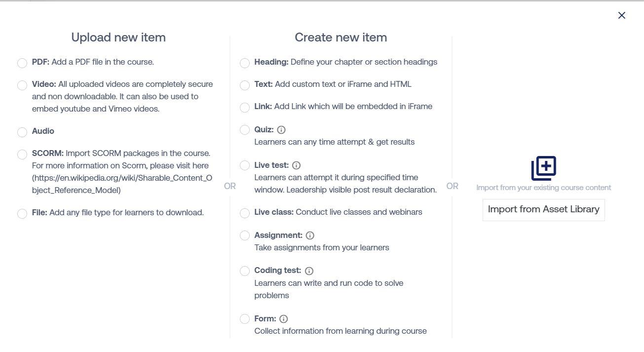This screenshot has width=644, height=352.
Task: Pick the Live class option
Action: pos(245,213)
